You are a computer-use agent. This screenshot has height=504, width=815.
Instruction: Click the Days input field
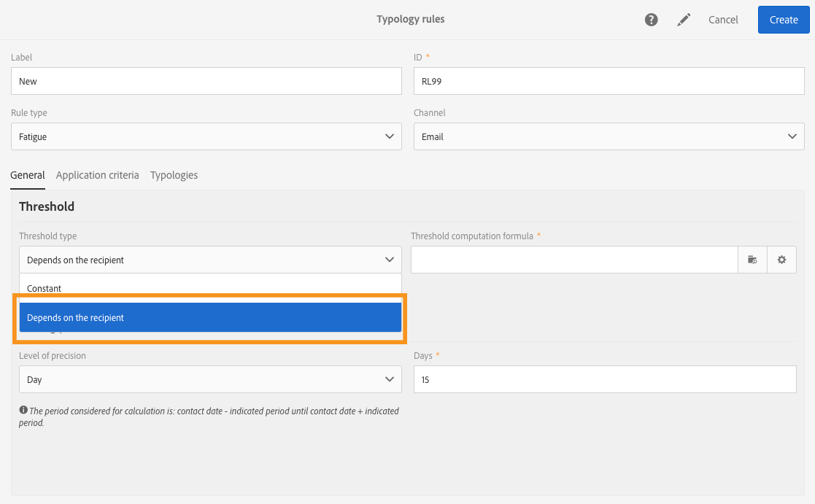point(604,379)
